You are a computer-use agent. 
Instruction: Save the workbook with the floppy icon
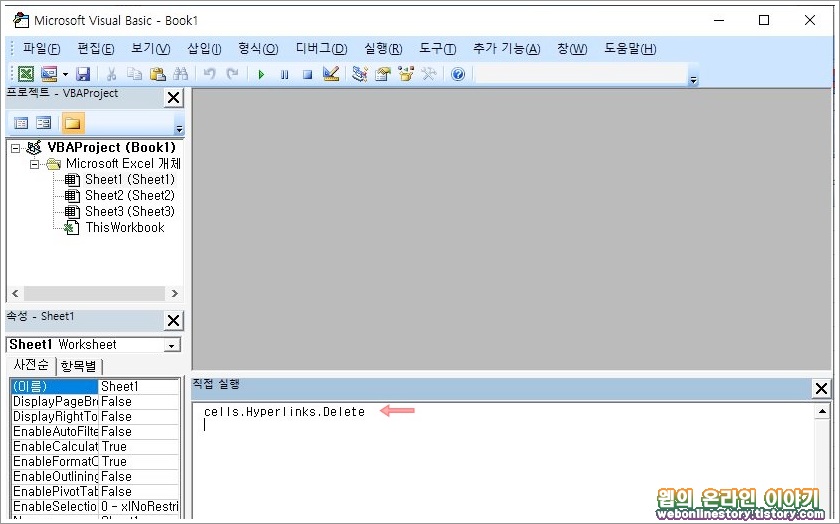click(83, 74)
